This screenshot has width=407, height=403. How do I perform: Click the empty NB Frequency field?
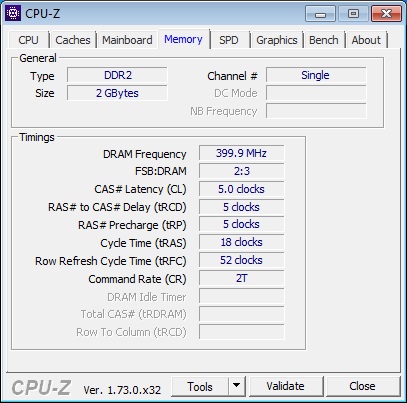[x=316, y=111]
